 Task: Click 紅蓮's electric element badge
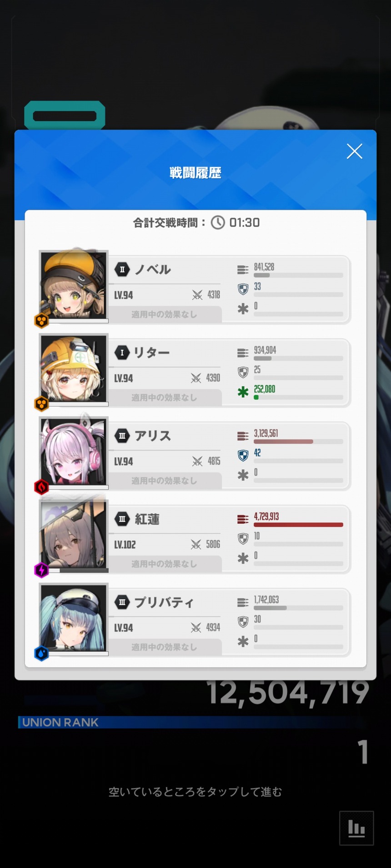pos(42,570)
